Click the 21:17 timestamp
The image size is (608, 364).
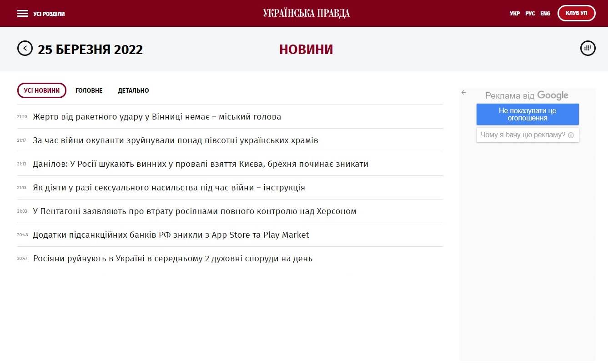[x=22, y=140]
